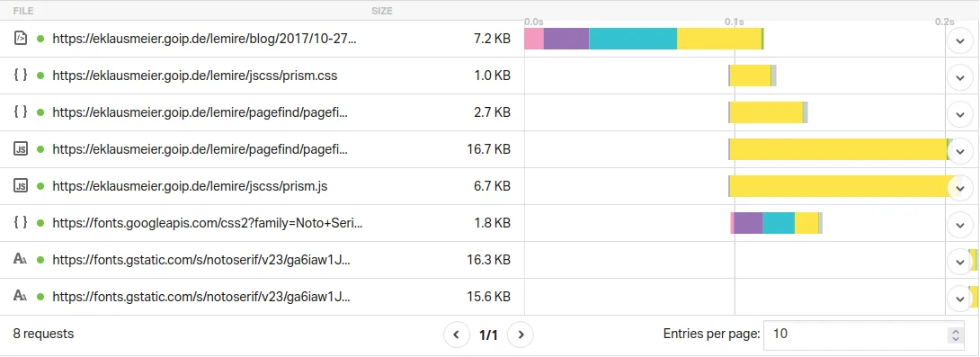Sort by the SIZE column header
This screenshot has width=980, height=357.
(x=382, y=11)
